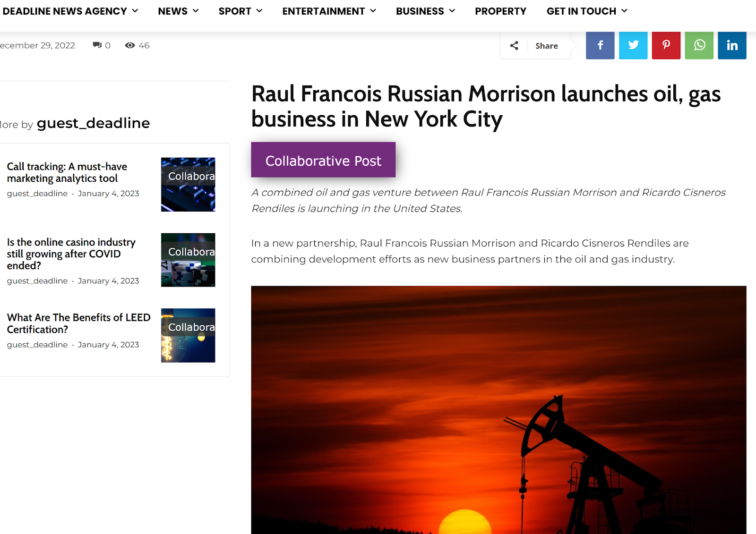
Task: Click the paragraph starting 'In a new partnership'
Action: click(x=470, y=251)
